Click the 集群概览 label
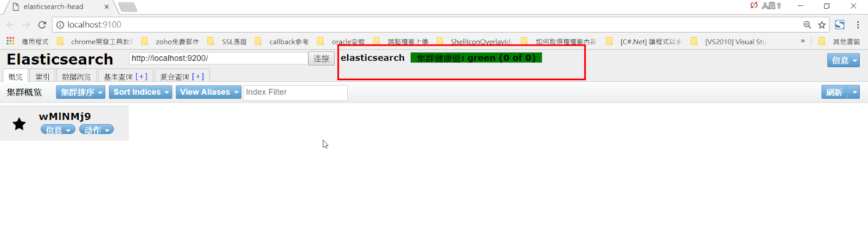This screenshot has width=868, height=245. [x=24, y=92]
